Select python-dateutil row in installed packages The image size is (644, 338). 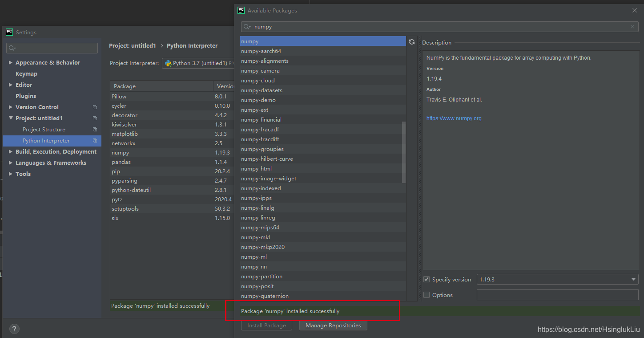click(172, 190)
